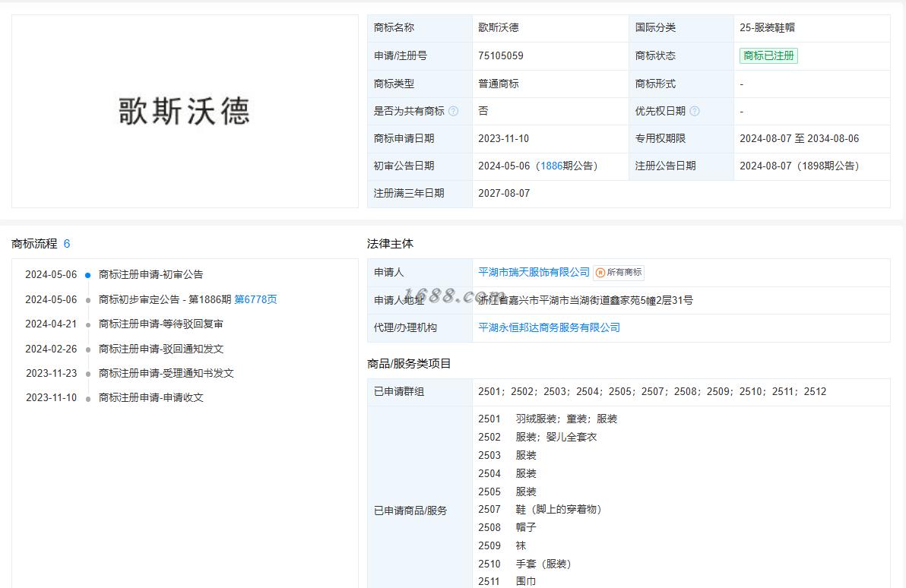
Task: Click flow entry 商标初步审定公告 - 第1886期
Action: pyautogui.click(x=165, y=299)
